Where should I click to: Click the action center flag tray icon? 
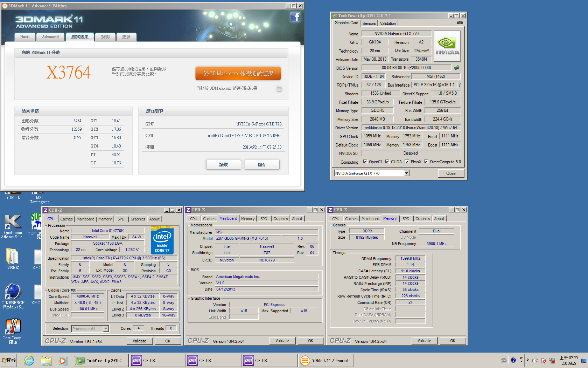point(543,361)
